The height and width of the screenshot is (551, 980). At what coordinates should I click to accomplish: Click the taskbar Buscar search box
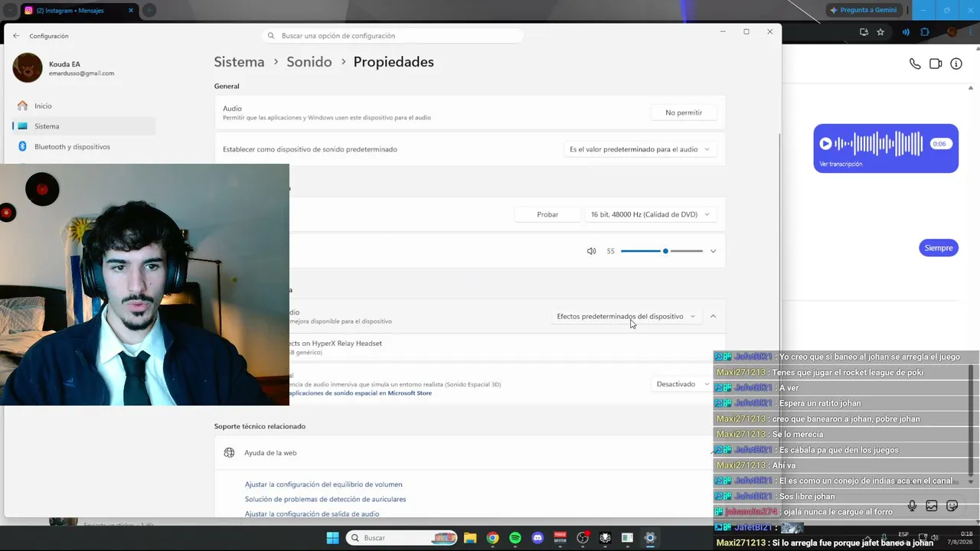coord(403,538)
